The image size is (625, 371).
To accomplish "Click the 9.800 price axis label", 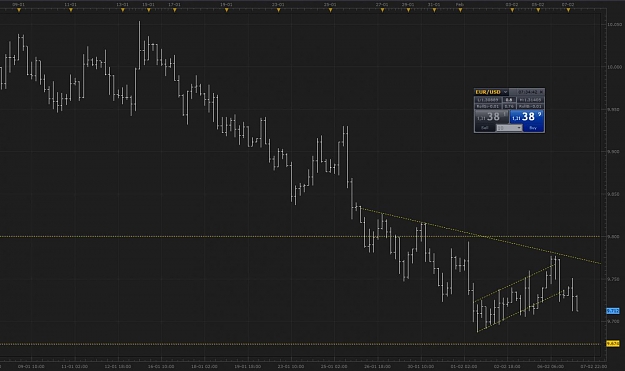I will (x=613, y=237).
